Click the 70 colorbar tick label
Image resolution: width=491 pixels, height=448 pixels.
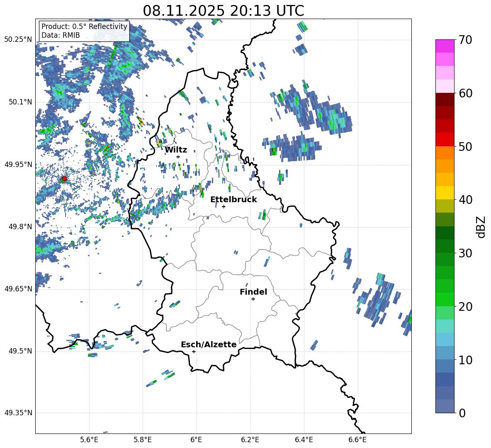tap(465, 40)
